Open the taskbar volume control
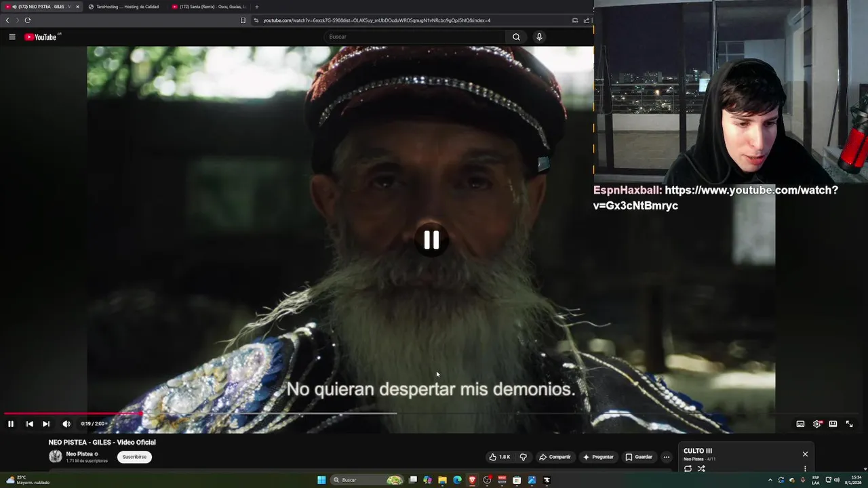This screenshot has height=488, width=868. coord(836,480)
